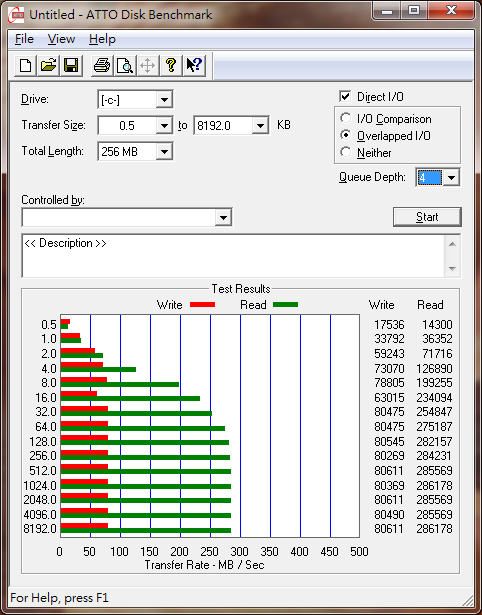This screenshot has height=615, width=482.
Task: Expand the Drive dropdown list
Action: pyautogui.click(x=164, y=100)
